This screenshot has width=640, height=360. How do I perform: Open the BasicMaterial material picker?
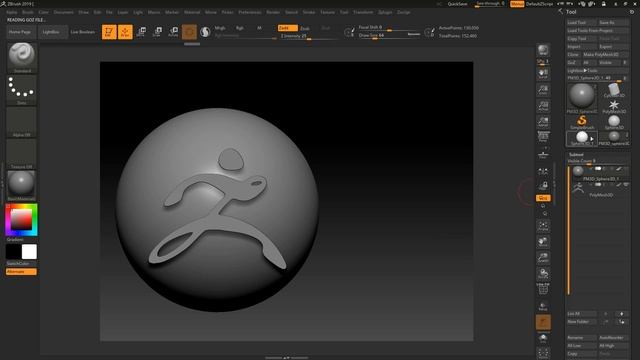[22, 186]
